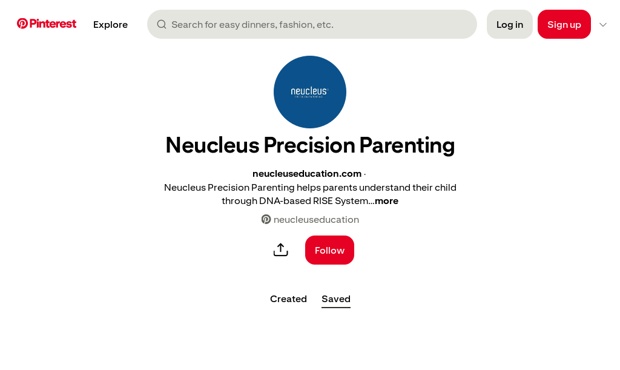This screenshot has height=370, width=620.
Task: Click the profile bio description text
Action: pos(310,194)
